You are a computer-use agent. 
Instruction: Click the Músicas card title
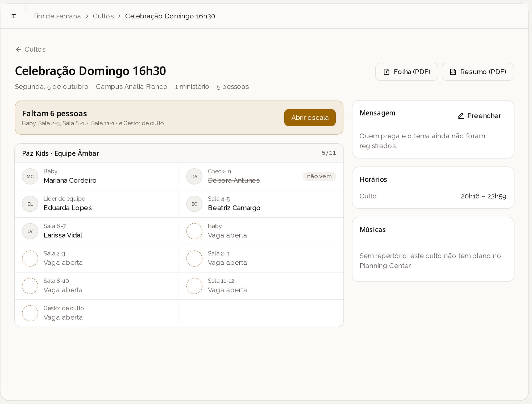click(x=373, y=230)
